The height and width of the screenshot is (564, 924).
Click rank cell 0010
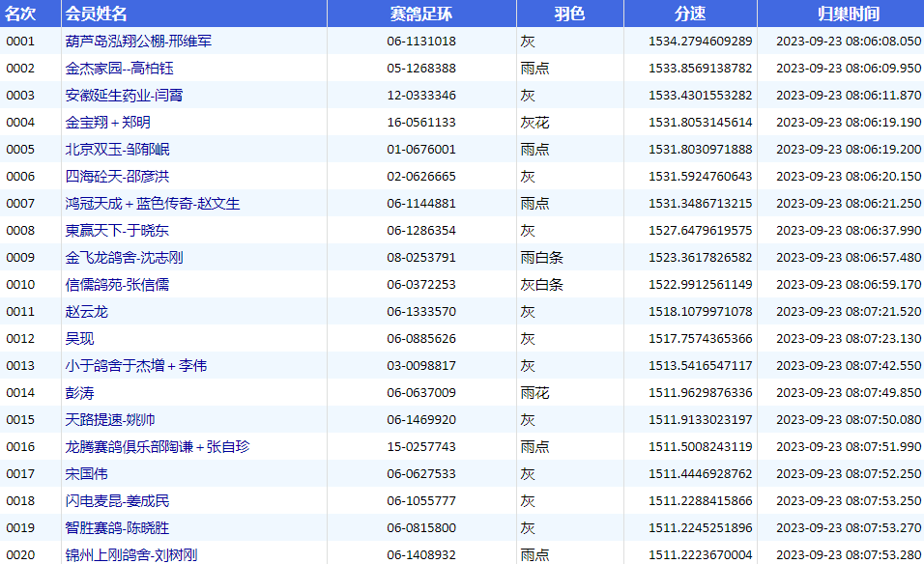pyautogui.click(x=20, y=285)
